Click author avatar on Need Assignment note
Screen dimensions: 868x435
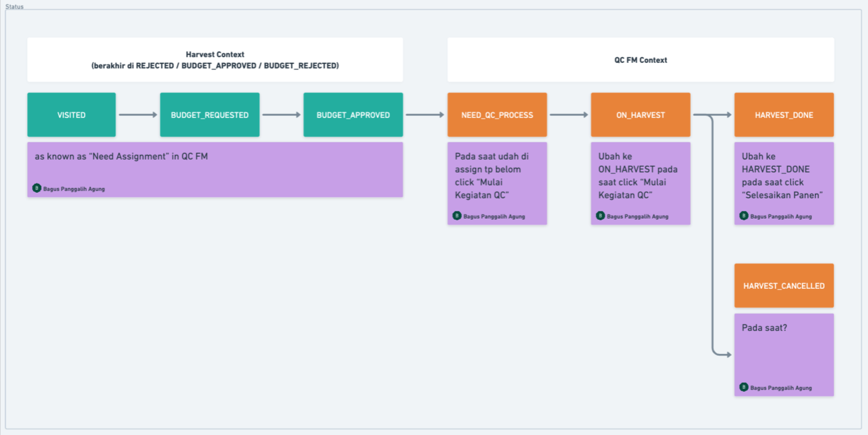(x=37, y=188)
